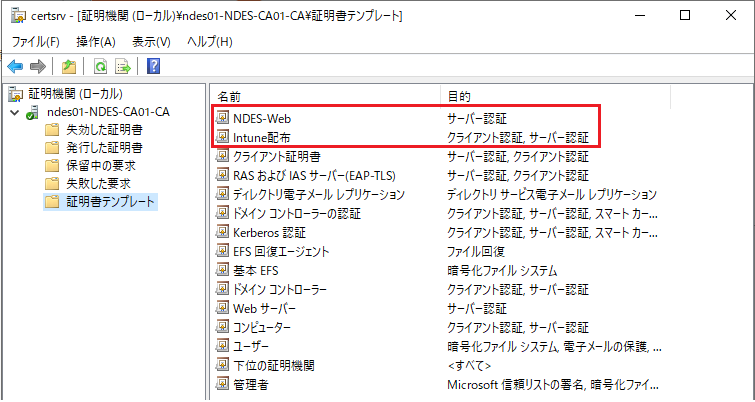The height and width of the screenshot is (402, 755).
Task: Select ドメイン コントローラーの認証 template name
Action: tap(297, 213)
